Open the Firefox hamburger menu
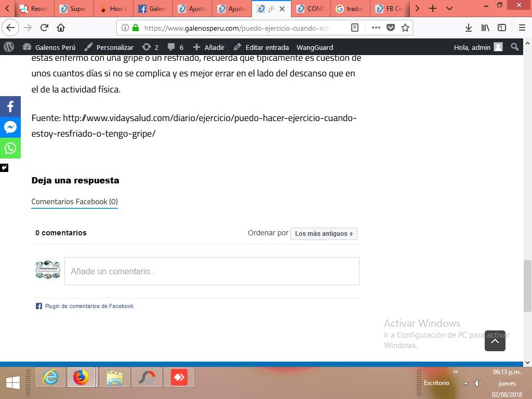 (522, 28)
